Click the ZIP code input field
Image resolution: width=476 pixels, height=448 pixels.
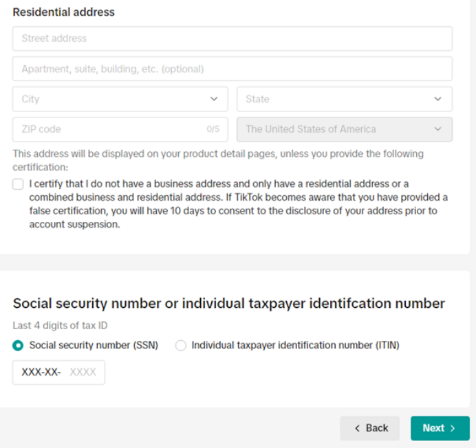tap(120, 129)
